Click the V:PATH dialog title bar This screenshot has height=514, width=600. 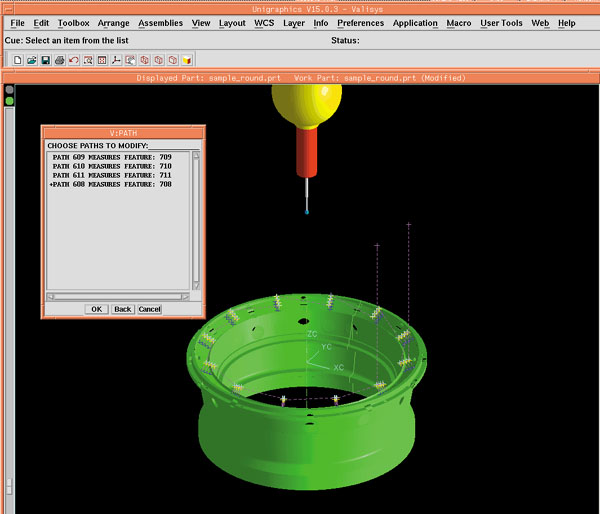click(123, 133)
